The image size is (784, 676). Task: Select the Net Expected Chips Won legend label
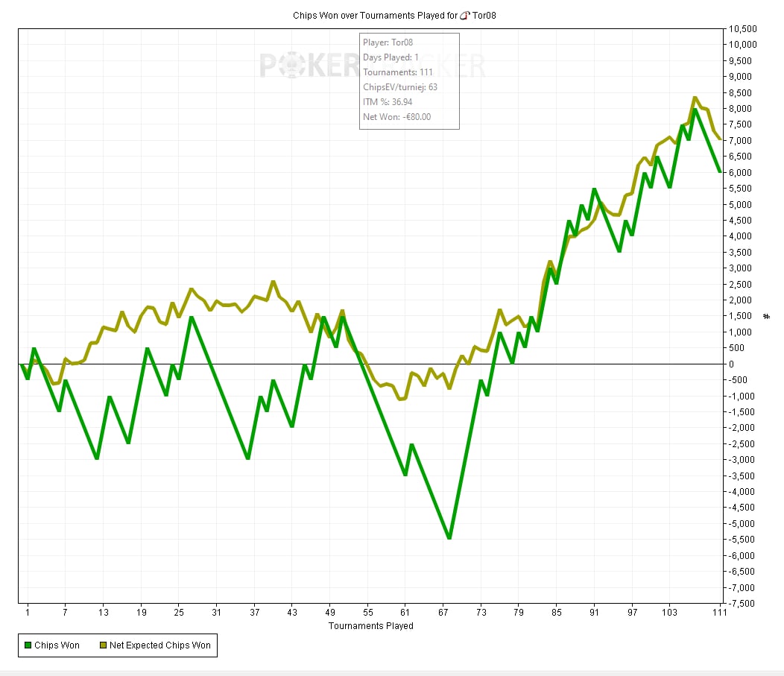click(160, 645)
